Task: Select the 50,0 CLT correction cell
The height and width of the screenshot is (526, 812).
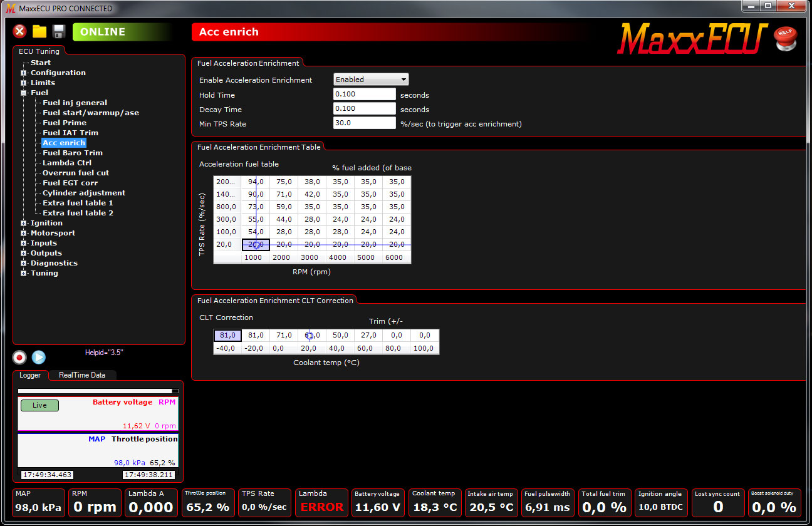Action: (x=340, y=336)
